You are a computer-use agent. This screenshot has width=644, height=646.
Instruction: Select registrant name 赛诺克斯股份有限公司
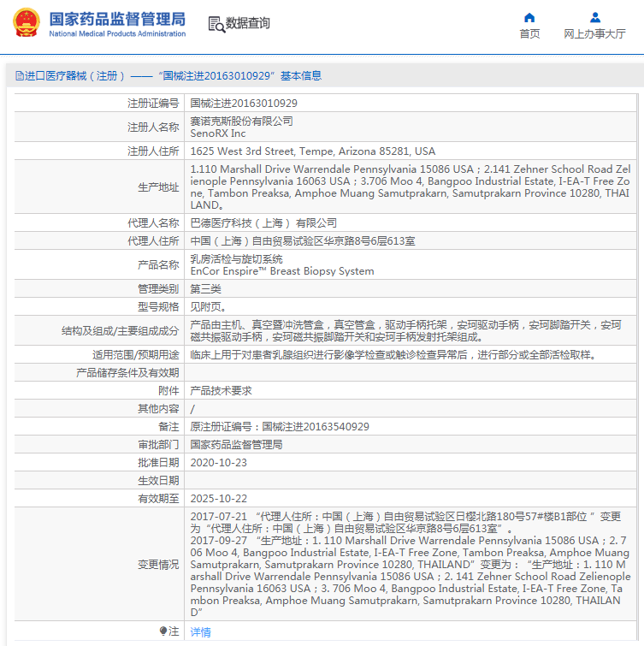tap(242, 121)
